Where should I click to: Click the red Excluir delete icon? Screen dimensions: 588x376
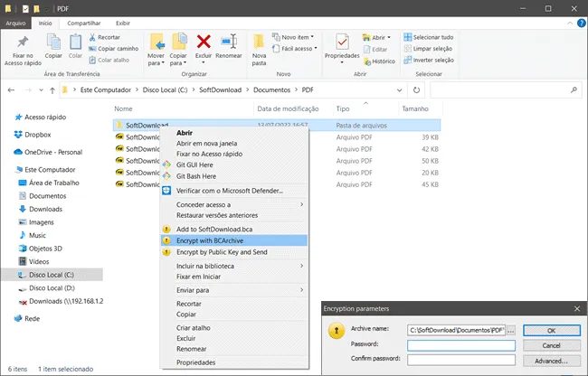click(x=204, y=42)
